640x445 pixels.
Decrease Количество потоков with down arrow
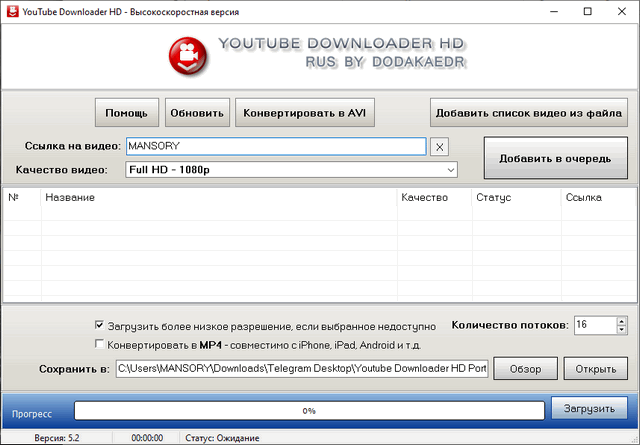621,329
